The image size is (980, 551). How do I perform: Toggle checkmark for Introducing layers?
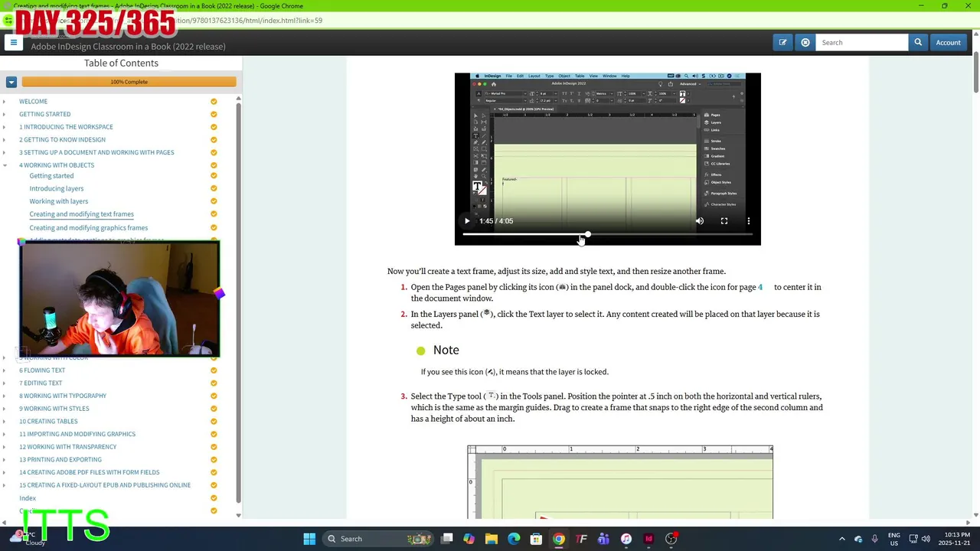pos(214,188)
